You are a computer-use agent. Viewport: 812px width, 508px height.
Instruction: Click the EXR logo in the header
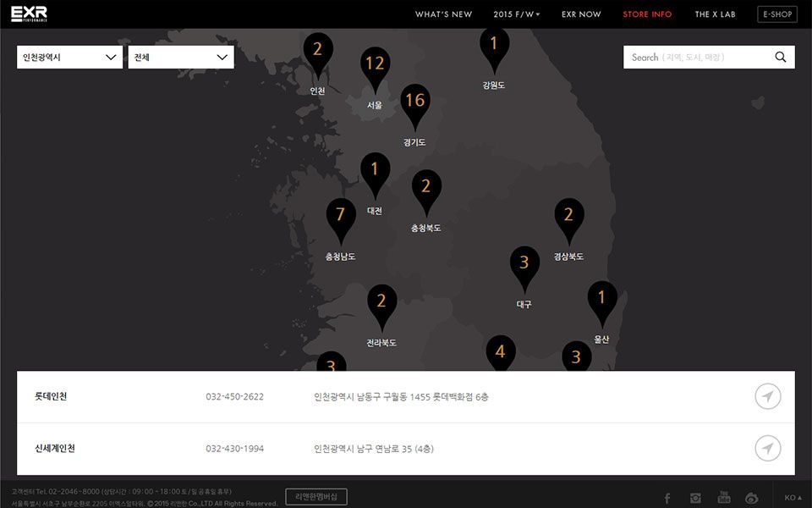[x=29, y=14]
